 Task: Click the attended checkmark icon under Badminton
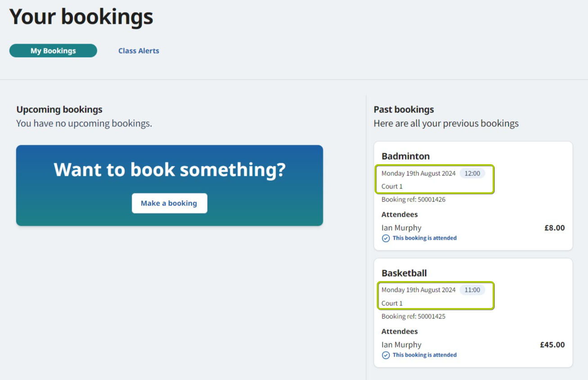386,238
